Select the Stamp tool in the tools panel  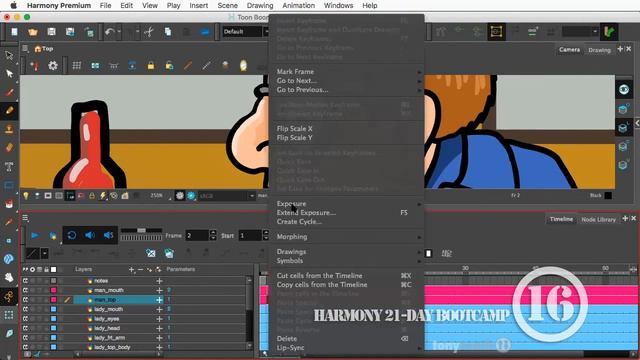[x=9, y=129]
